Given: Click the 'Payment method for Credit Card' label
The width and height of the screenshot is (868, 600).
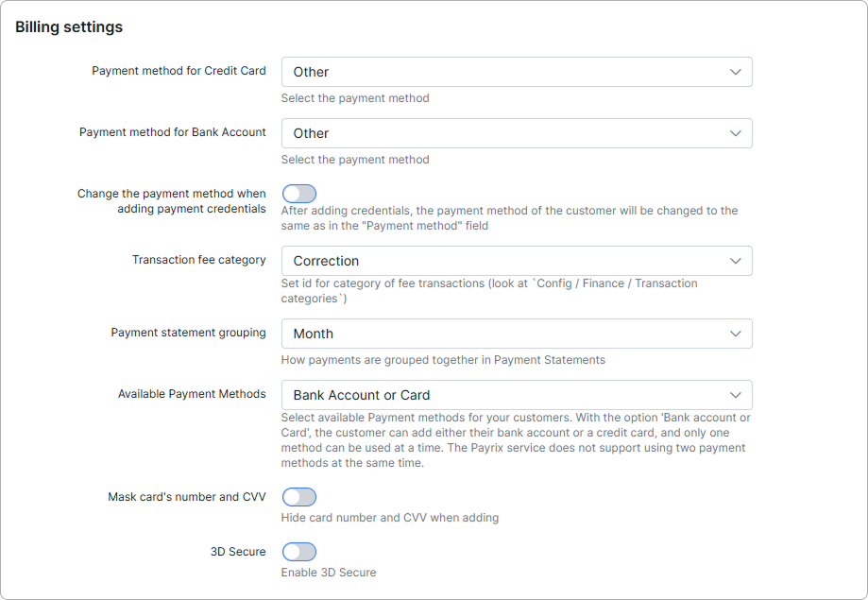Looking at the screenshot, I should 179,70.
